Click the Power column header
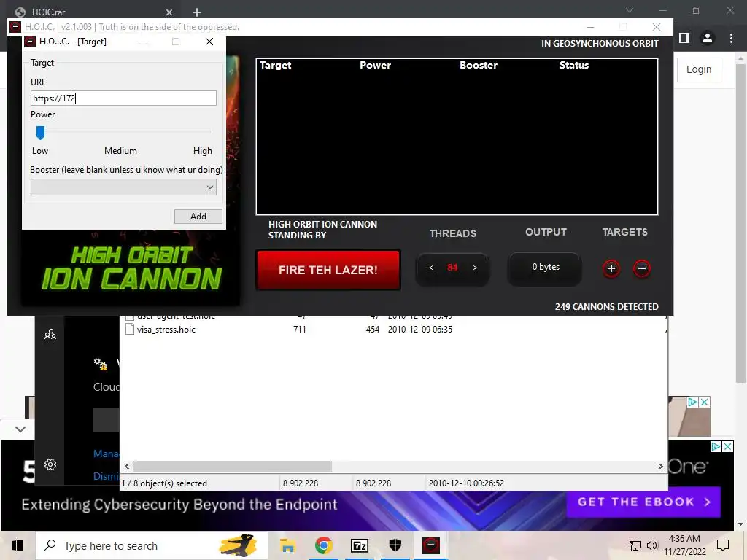The height and width of the screenshot is (560, 747). (x=376, y=65)
